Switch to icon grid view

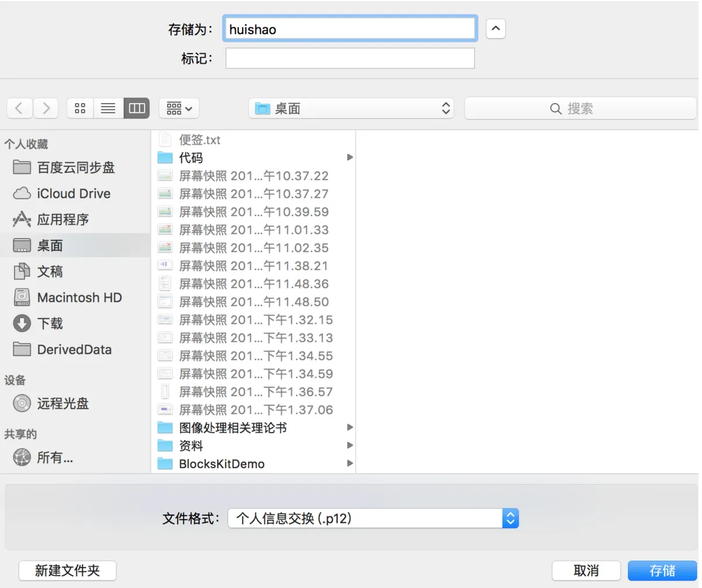[x=80, y=108]
